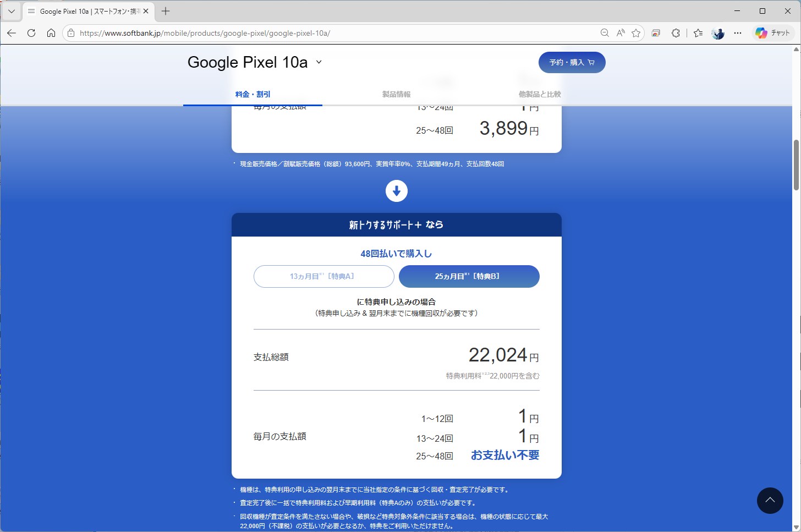Open the Favorites list icon
801x532 pixels.
[x=698, y=33]
